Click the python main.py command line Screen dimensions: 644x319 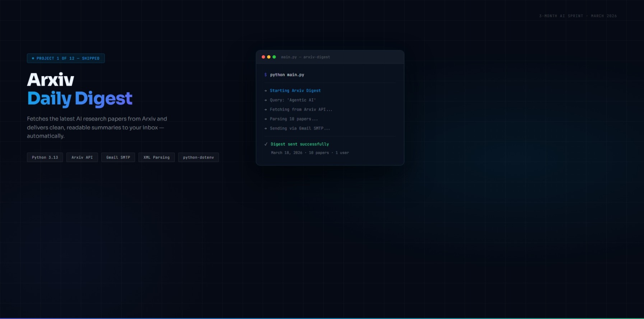287,75
